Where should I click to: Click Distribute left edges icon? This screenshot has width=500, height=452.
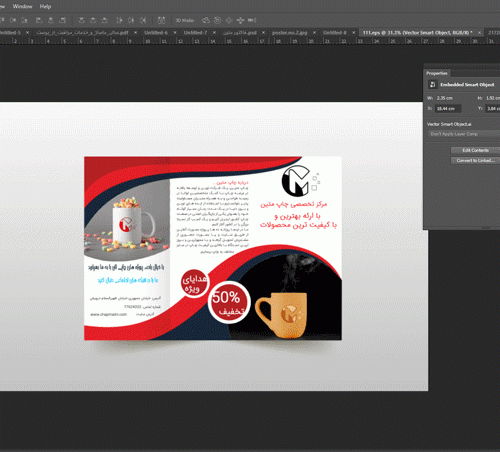[x=119, y=20]
